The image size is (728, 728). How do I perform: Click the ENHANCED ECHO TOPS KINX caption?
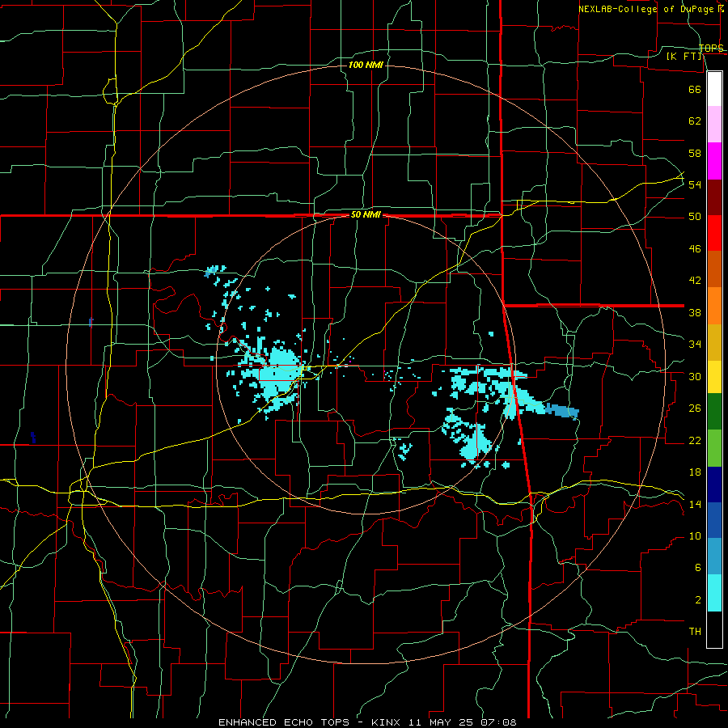367,722
